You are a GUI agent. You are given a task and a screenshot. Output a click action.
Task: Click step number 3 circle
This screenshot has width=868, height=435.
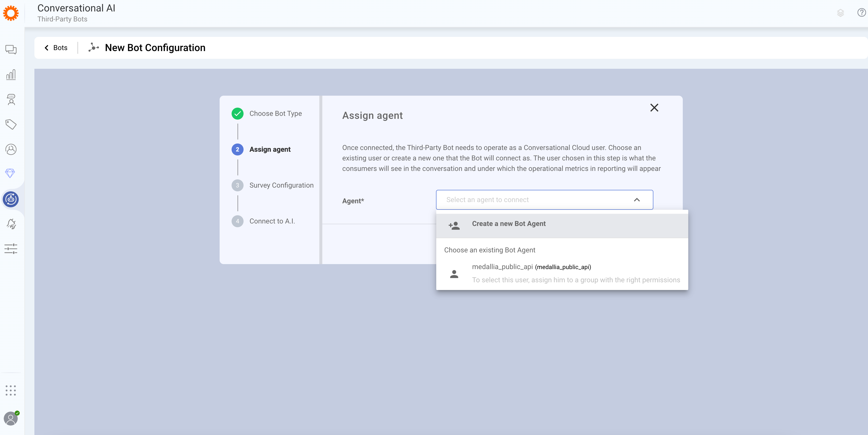coord(238,185)
